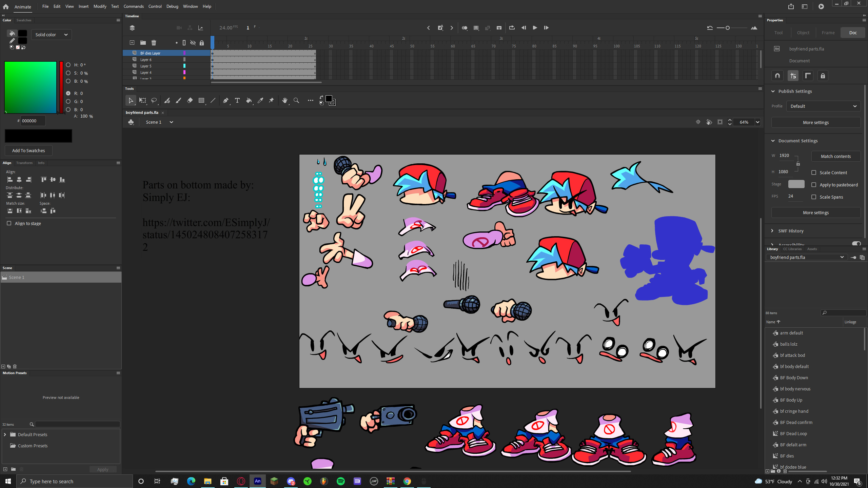Click the loop playback icon
The width and height of the screenshot is (868, 488).
tap(512, 28)
